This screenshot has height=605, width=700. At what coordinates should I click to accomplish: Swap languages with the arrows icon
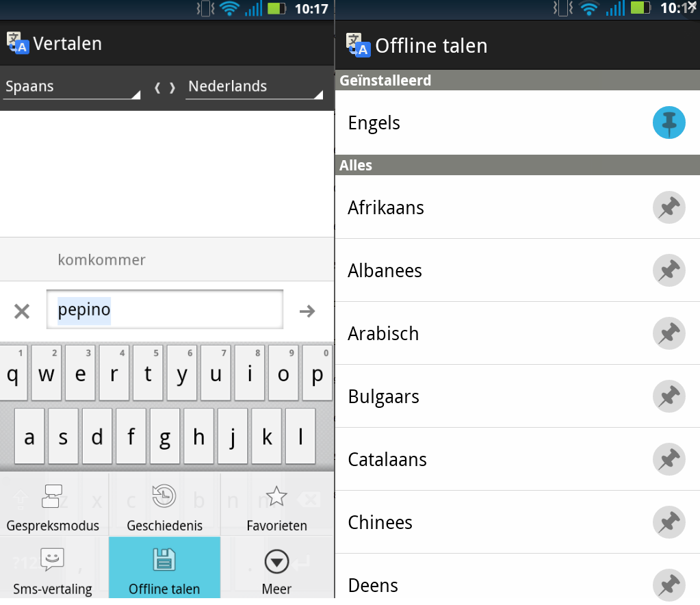pyautogui.click(x=164, y=88)
